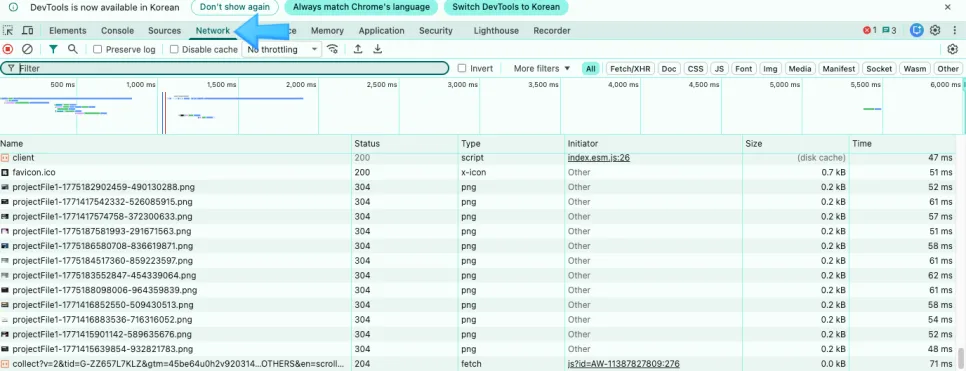This screenshot has height=371, width=966.
Task: Click Switch DevTools to Korean button
Action: [506, 7]
